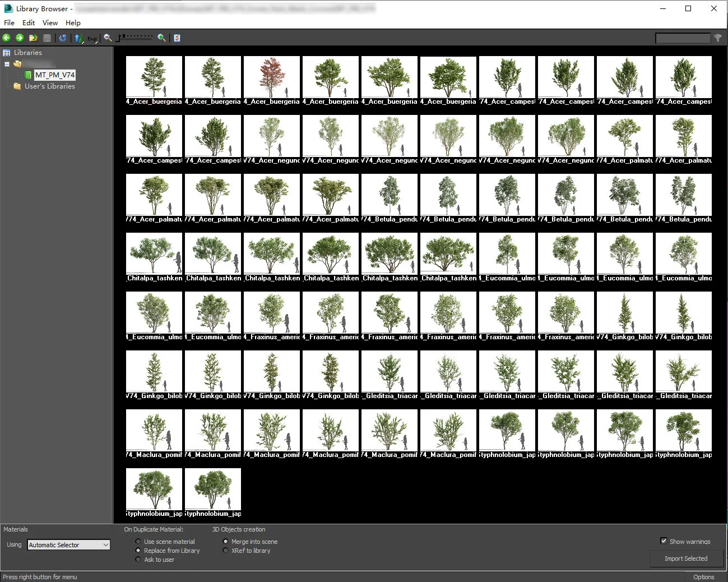Image resolution: width=728 pixels, height=582 pixels.
Task: Click the save library icon
Action: (x=47, y=38)
